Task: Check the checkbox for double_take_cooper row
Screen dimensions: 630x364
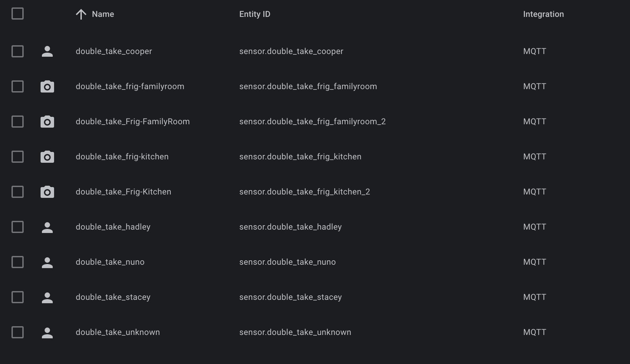Action: 17,51
